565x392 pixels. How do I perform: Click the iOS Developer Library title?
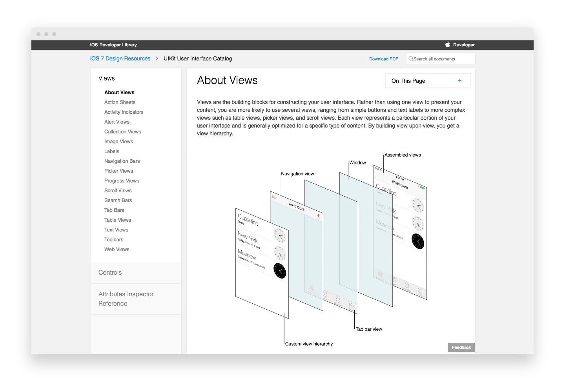(x=113, y=45)
